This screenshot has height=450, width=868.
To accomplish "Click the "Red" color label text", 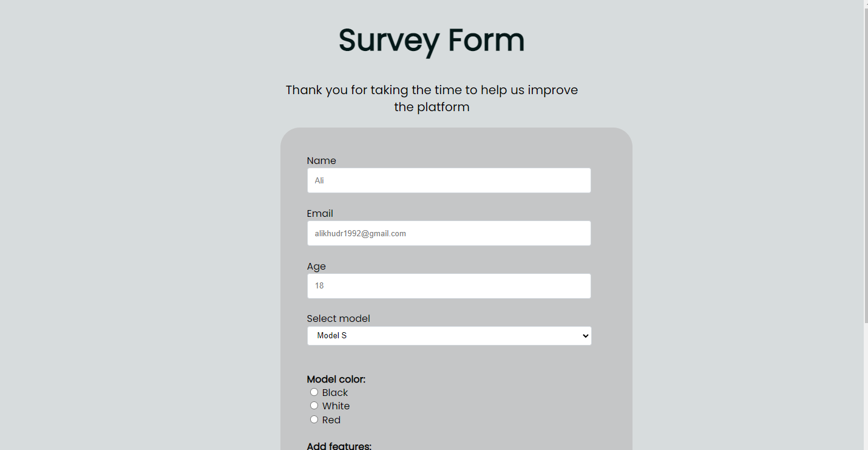I will click(331, 420).
